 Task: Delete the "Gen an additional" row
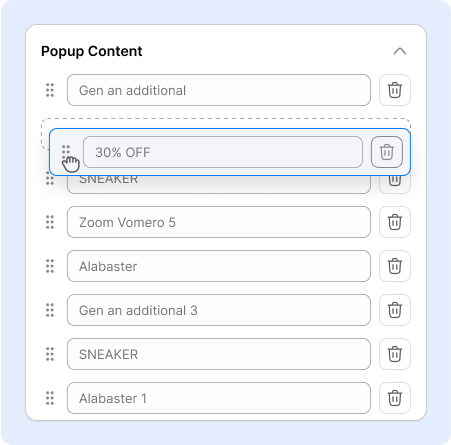(x=395, y=90)
